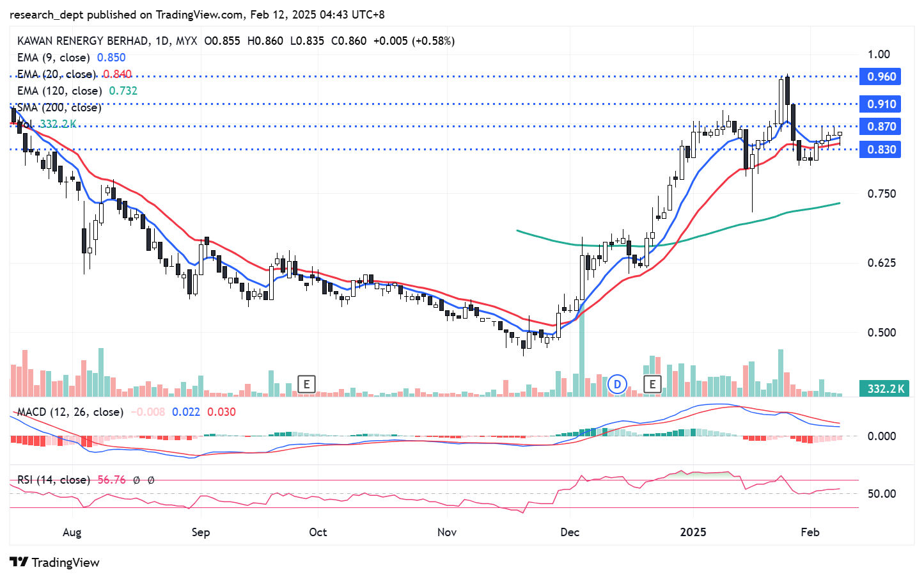
Task: Click the RSI (14, close) legend
Action: [x=53, y=480]
